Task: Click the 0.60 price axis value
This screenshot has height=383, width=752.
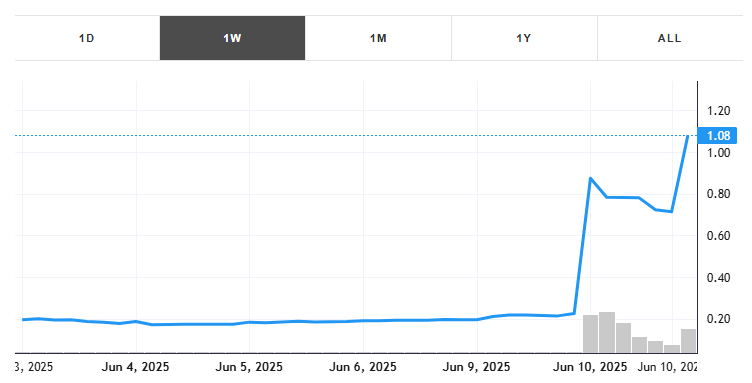Action: (x=718, y=236)
